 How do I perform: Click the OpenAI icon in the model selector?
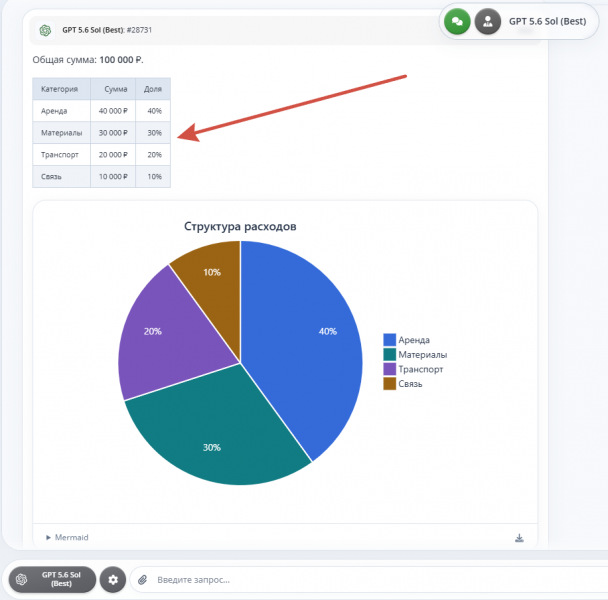(x=22, y=579)
